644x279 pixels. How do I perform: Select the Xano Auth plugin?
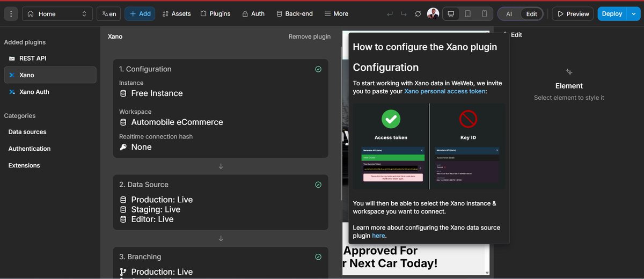coord(50,92)
